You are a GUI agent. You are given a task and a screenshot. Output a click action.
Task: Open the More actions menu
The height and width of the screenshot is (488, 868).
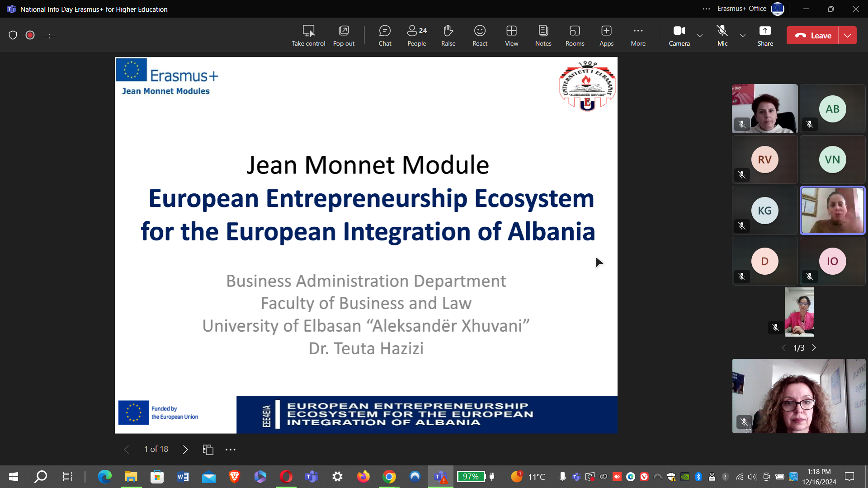point(638,35)
